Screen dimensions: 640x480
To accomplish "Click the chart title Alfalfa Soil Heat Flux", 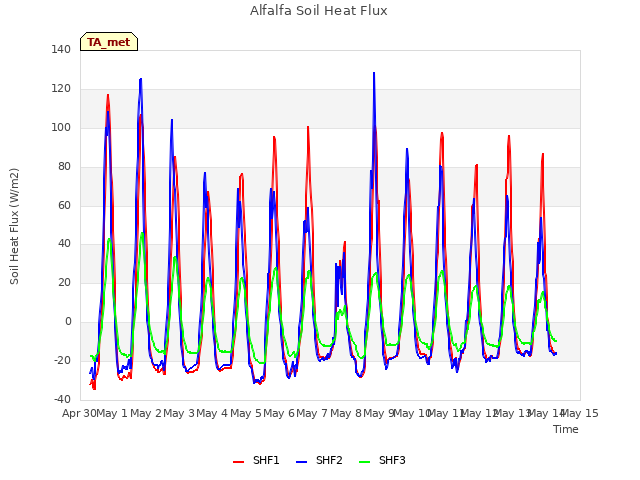I will tap(319, 10).
